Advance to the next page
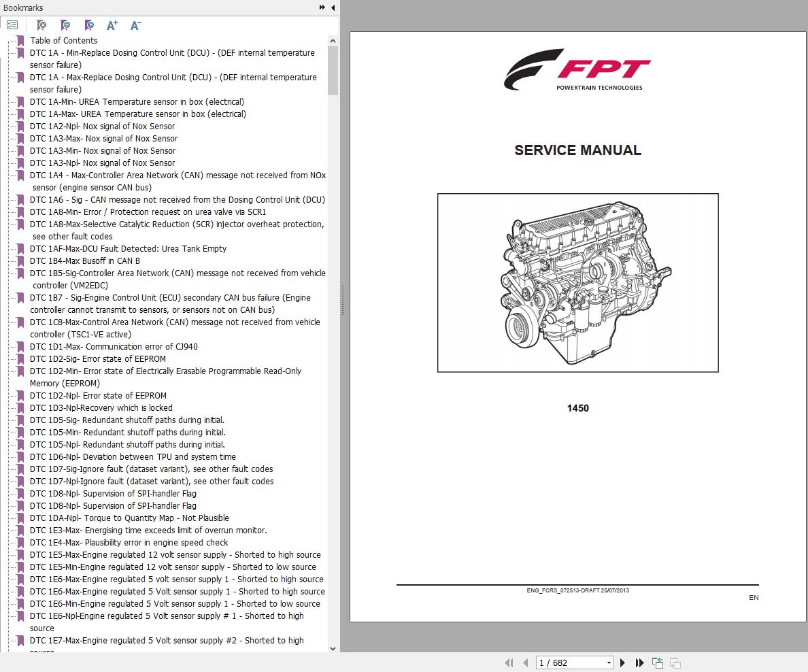Image resolution: width=808 pixels, height=672 pixels. tap(623, 662)
